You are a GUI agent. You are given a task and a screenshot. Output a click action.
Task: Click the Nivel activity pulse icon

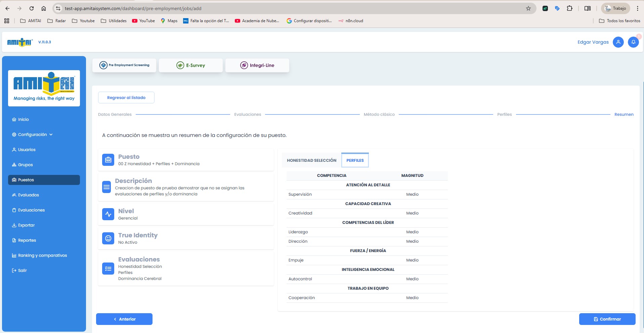click(x=108, y=214)
